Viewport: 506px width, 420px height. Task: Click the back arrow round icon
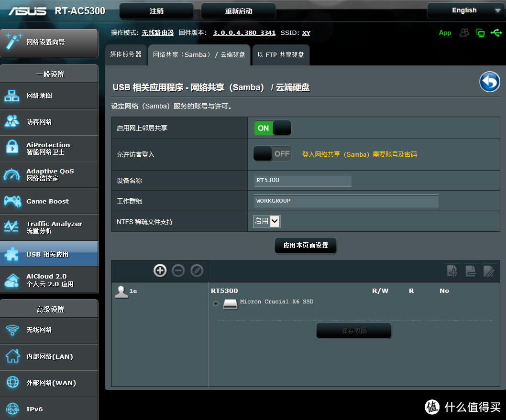(x=490, y=82)
